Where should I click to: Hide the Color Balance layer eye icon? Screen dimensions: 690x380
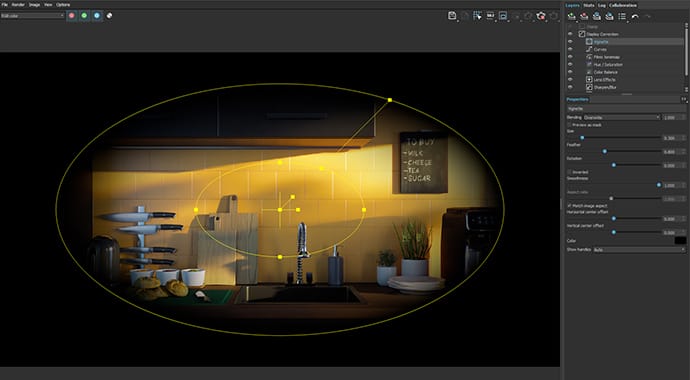point(570,72)
